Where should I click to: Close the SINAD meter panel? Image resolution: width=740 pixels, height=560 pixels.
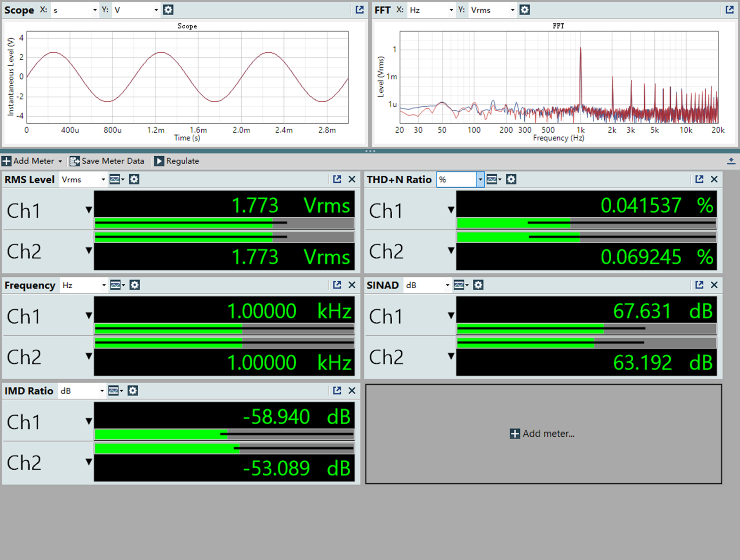pos(714,285)
